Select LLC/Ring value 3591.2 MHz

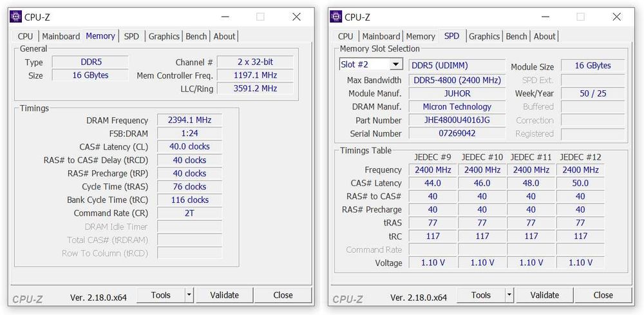[255, 89]
